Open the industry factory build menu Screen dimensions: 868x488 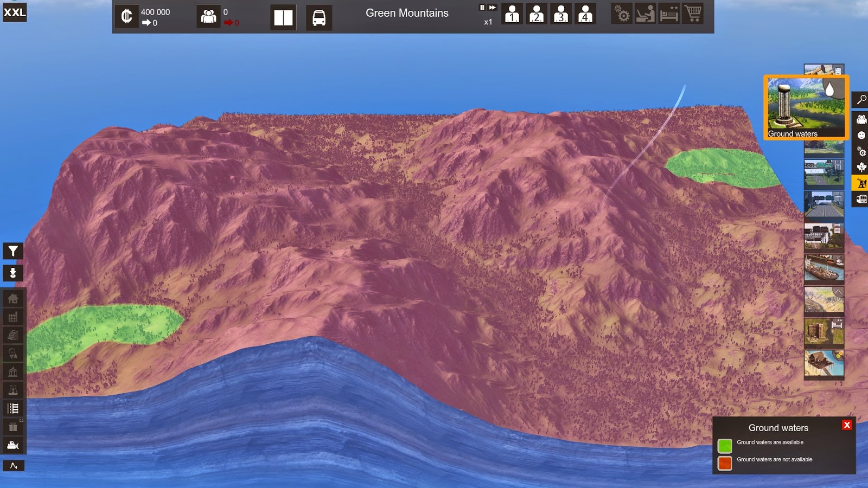pyautogui.click(x=13, y=317)
